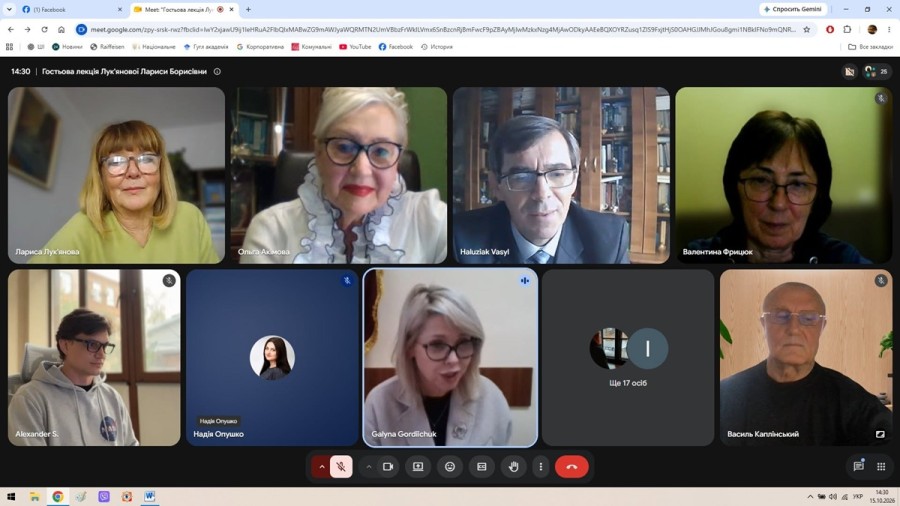Select Лариса Лук'янова video tile
Viewport: 900px width, 506px height.
[x=117, y=175]
